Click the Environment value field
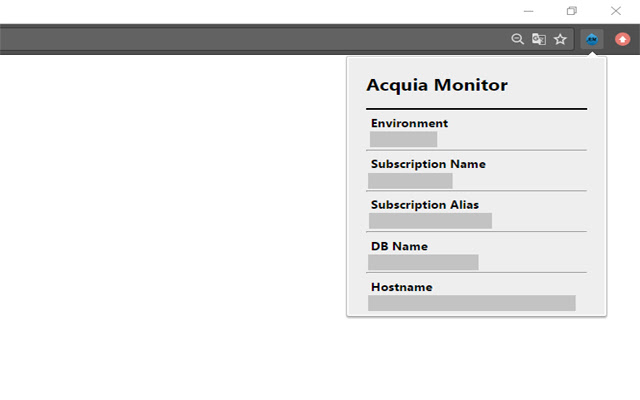Image resolution: width=640 pixels, height=400 pixels. click(403, 139)
